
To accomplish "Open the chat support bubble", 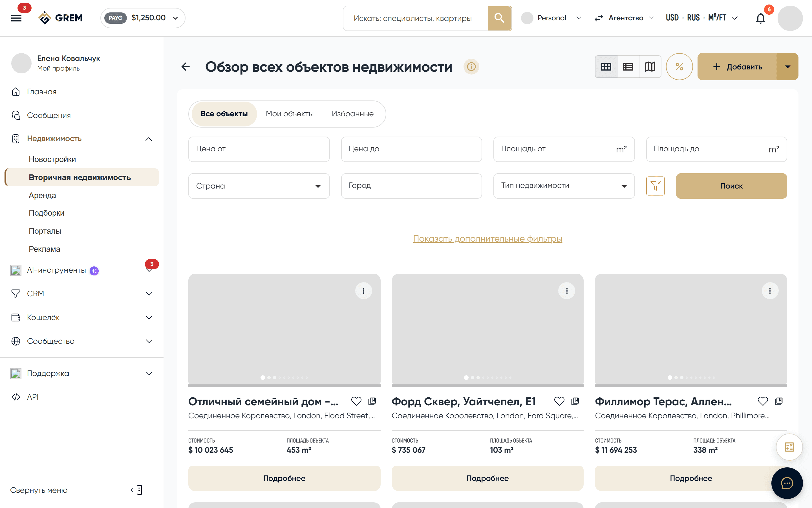I will pyautogui.click(x=787, y=483).
